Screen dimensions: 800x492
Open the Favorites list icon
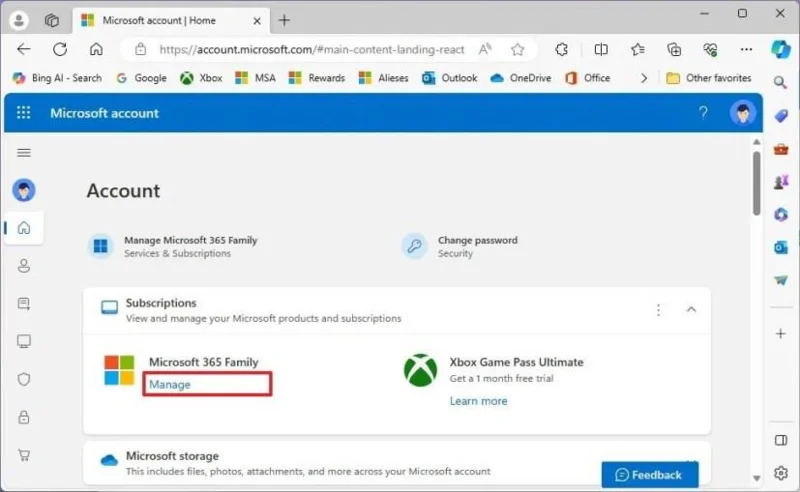[x=638, y=50]
